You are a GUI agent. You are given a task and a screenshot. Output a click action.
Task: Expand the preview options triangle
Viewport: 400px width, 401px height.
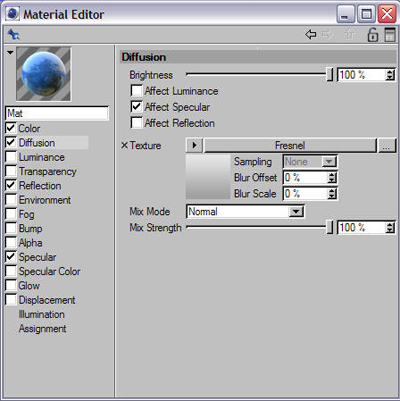point(10,53)
